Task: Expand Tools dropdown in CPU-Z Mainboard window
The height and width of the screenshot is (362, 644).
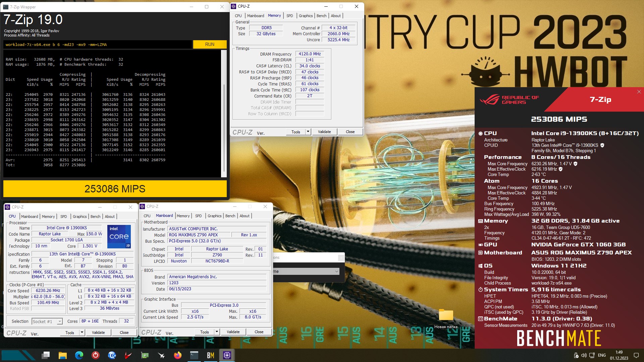Action: coord(217,332)
